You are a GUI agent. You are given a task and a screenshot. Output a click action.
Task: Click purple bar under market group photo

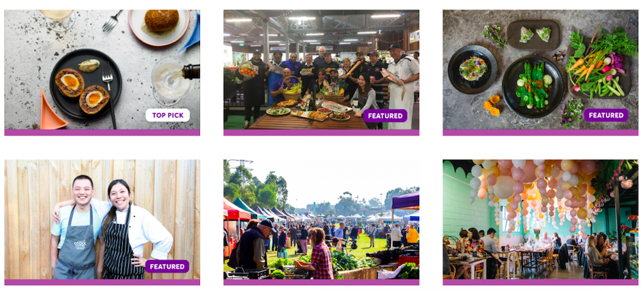pos(321,133)
